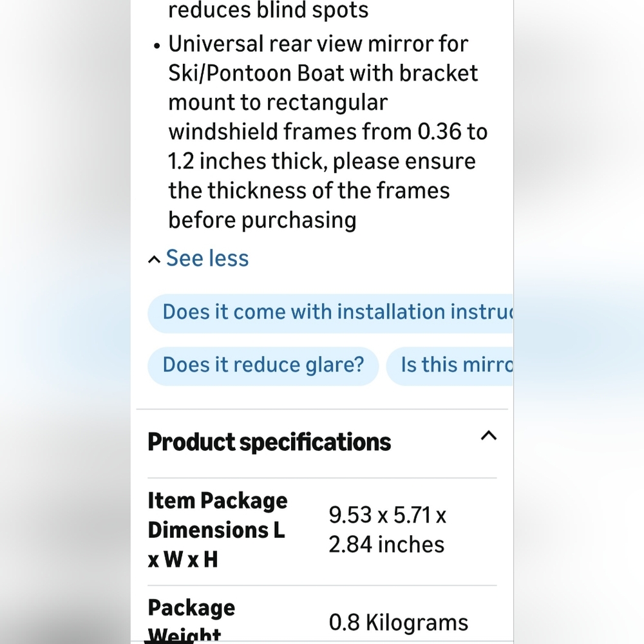The height and width of the screenshot is (644, 644).
Task: Select the '0.8 Kilograms' value
Action: click(x=399, y=623)
